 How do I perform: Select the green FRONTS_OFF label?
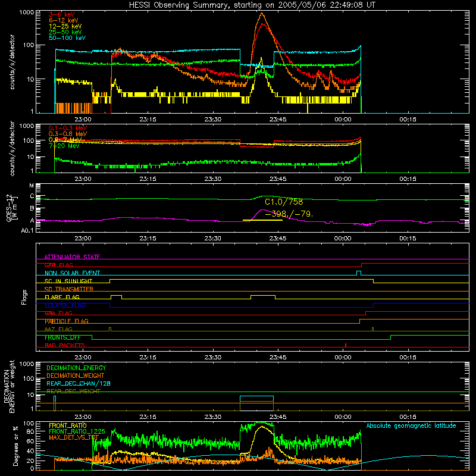(62, 337)
